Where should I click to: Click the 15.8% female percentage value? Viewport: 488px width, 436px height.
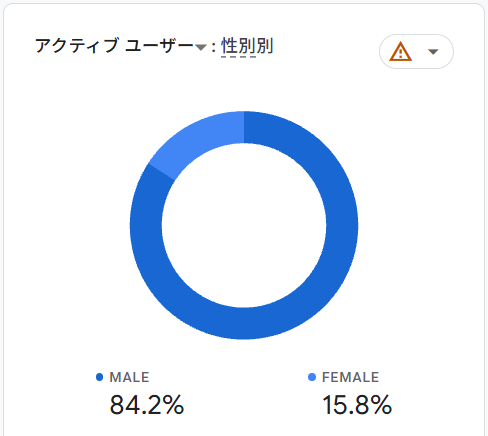tap(357, 405)
